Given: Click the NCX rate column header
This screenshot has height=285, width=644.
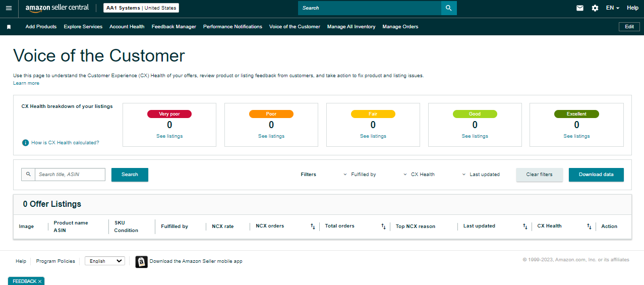Looking at the screenshot, I should pos(223,226).
